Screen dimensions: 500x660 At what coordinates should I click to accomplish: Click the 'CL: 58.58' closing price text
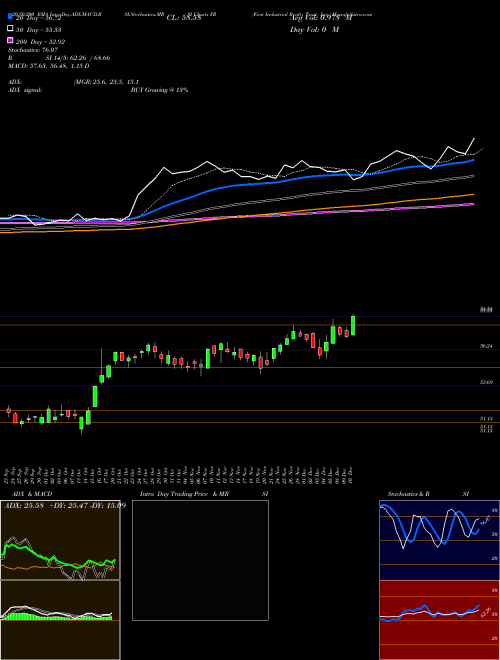tap(184, 18)
